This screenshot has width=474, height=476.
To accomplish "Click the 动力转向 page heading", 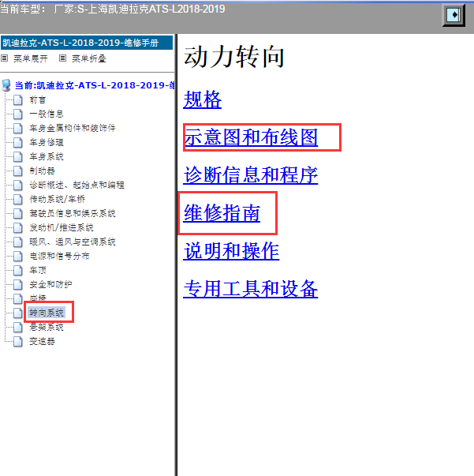I will pos(234,57).
